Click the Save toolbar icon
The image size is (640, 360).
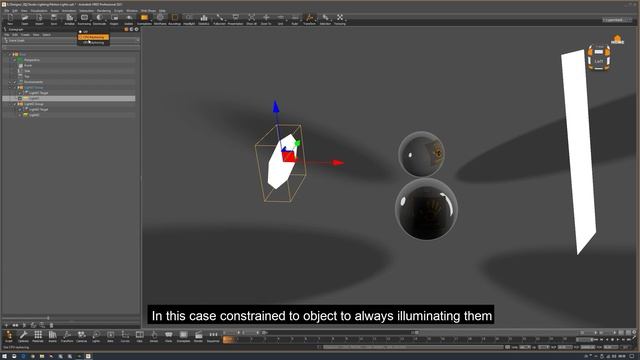(54, 19)
